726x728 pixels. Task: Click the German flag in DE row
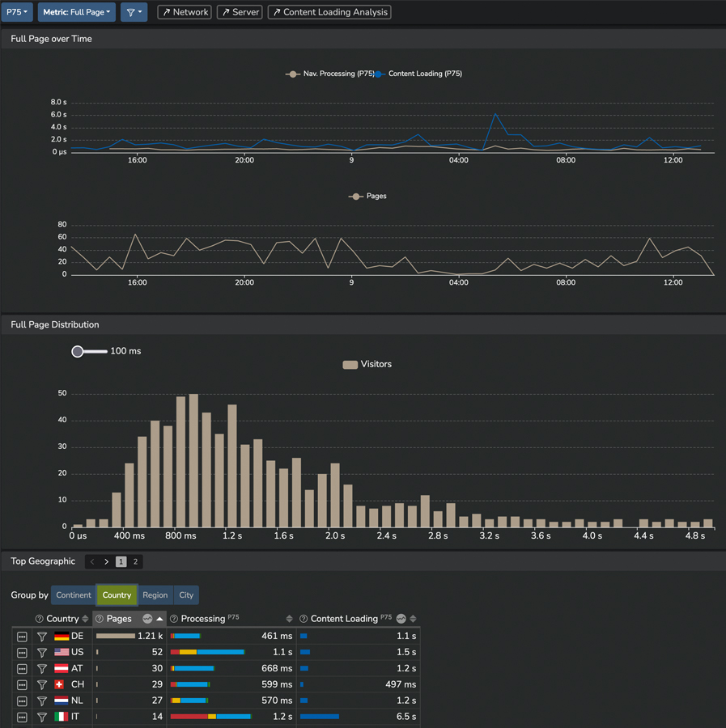coord(62,636)
